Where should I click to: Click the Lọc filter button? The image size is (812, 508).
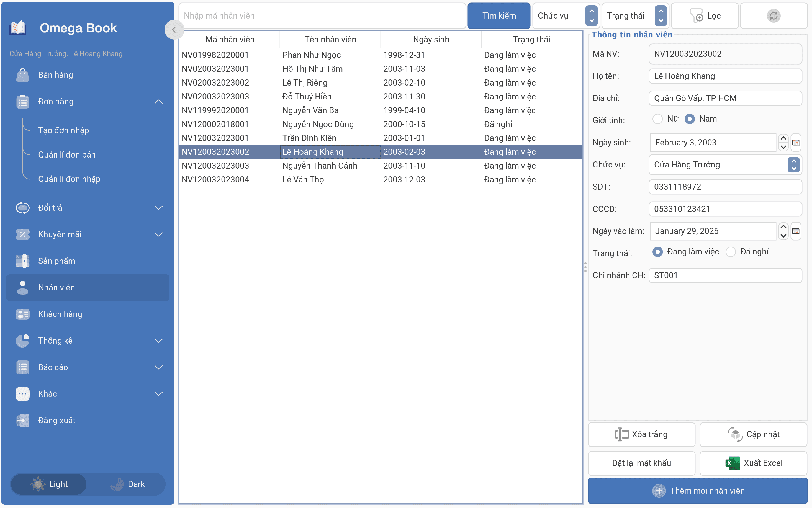click(705, 16)
